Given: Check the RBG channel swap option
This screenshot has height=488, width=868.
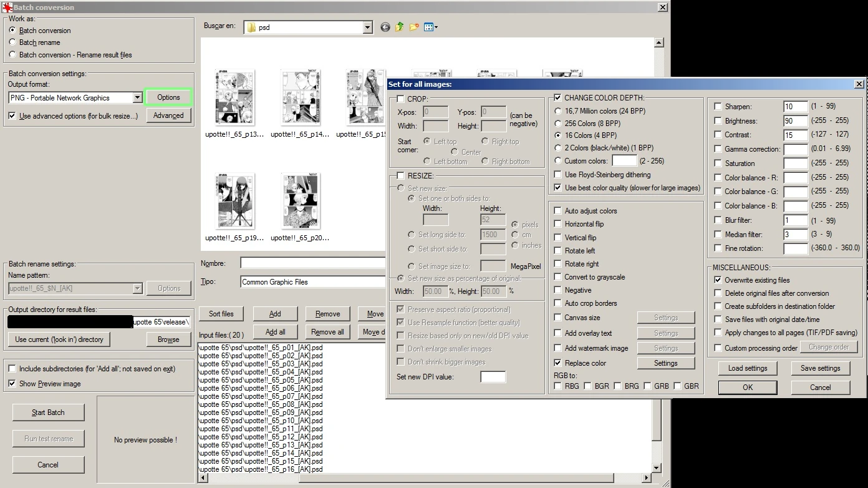Looking at the screenshot, I should (558, 386).
